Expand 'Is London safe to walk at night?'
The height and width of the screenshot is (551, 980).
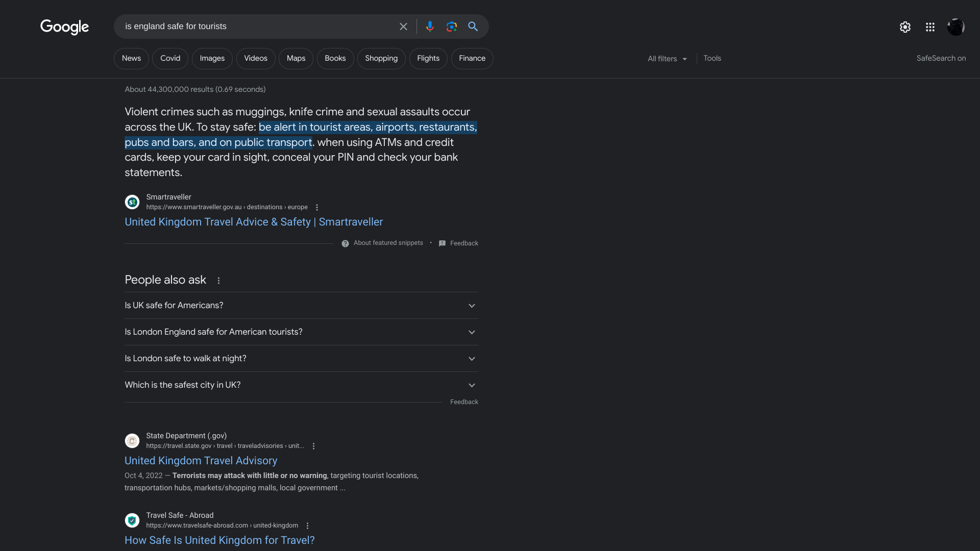pos(301,359)
